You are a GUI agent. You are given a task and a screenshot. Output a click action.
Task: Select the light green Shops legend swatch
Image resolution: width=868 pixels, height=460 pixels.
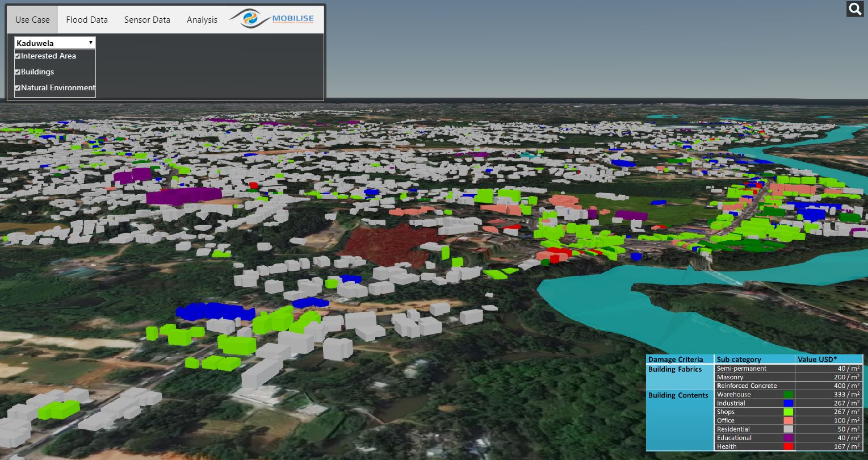coord(788,412)
